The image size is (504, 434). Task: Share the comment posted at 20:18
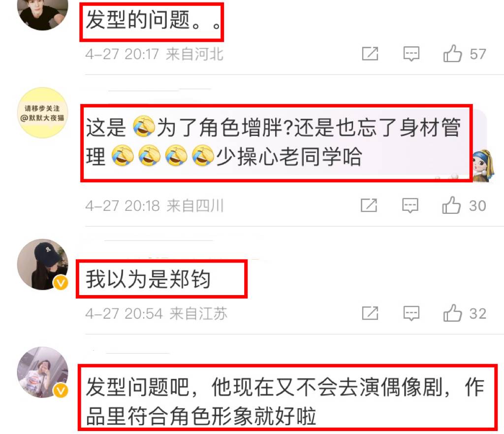[x=369, y=205]
